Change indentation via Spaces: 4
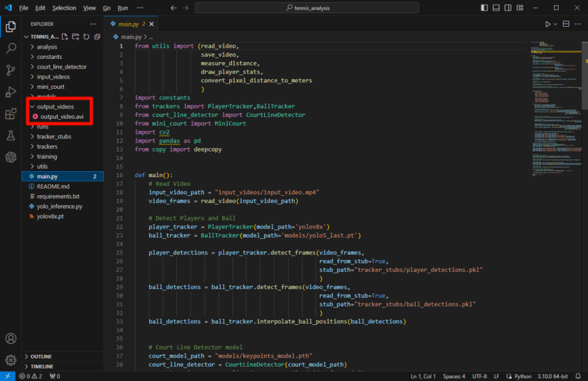The image size is (588, 381). [454, 376]
